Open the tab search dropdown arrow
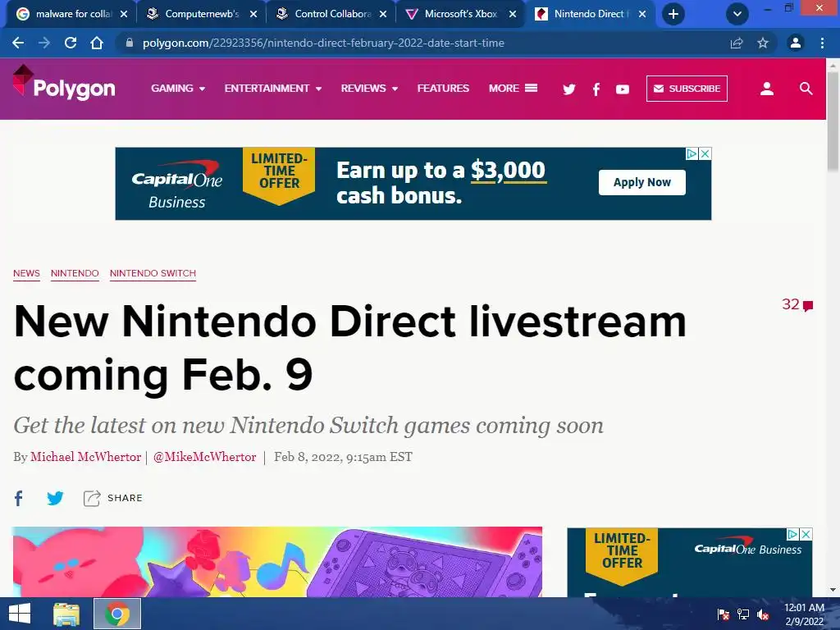Screen dimensions: 840x630 pyautogui.click(x=737, y=14)
